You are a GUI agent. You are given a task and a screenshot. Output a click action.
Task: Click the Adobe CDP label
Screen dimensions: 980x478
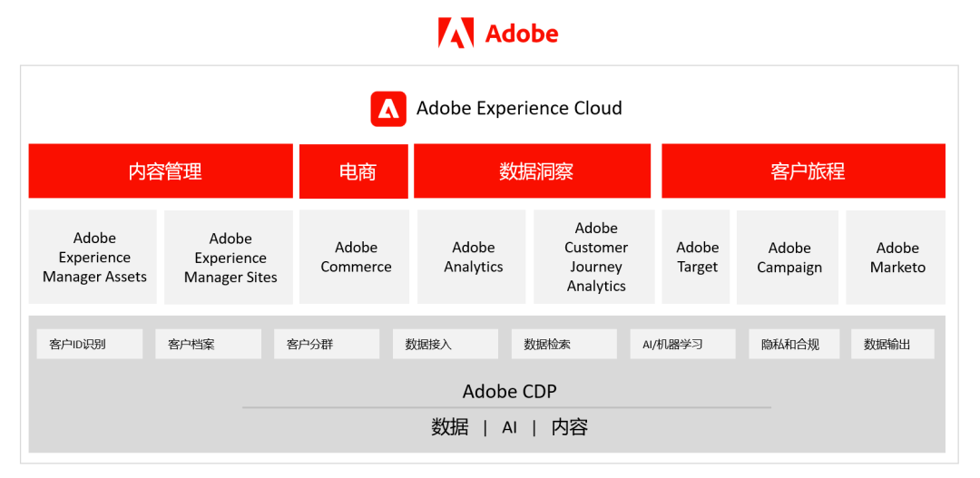click(509, 392)
